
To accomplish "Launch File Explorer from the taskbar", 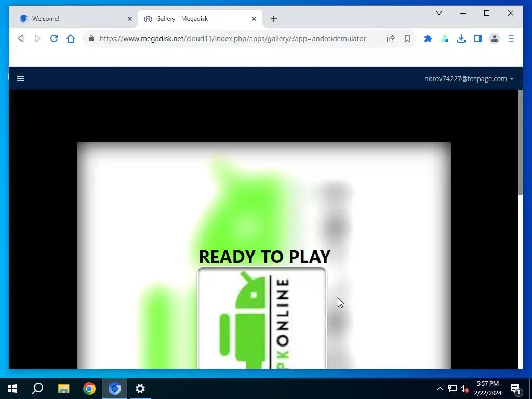I will click(63, 389).
